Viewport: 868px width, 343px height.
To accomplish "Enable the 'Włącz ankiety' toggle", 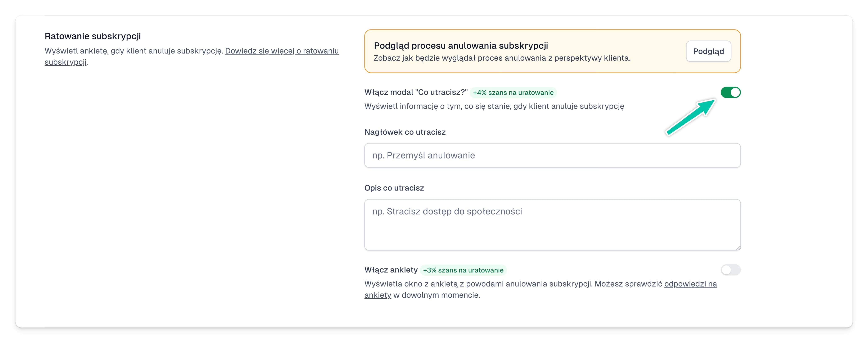I will click(x=731, y=270).
